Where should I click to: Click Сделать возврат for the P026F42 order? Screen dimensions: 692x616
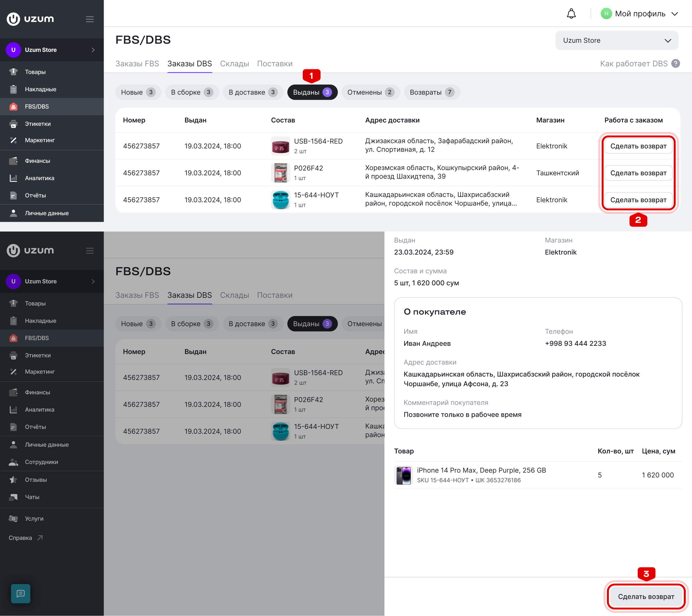pos(638,173)
